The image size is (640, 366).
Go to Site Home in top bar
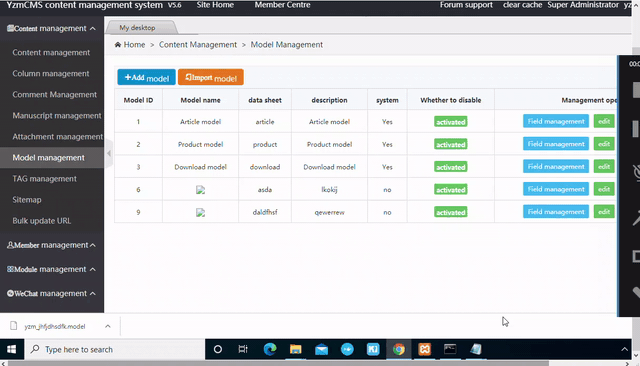[x=215, y=5]
